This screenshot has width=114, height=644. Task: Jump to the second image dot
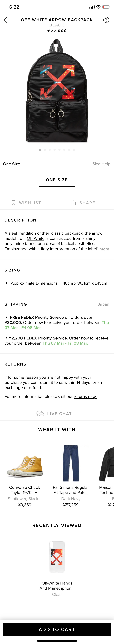coord(45,150)
